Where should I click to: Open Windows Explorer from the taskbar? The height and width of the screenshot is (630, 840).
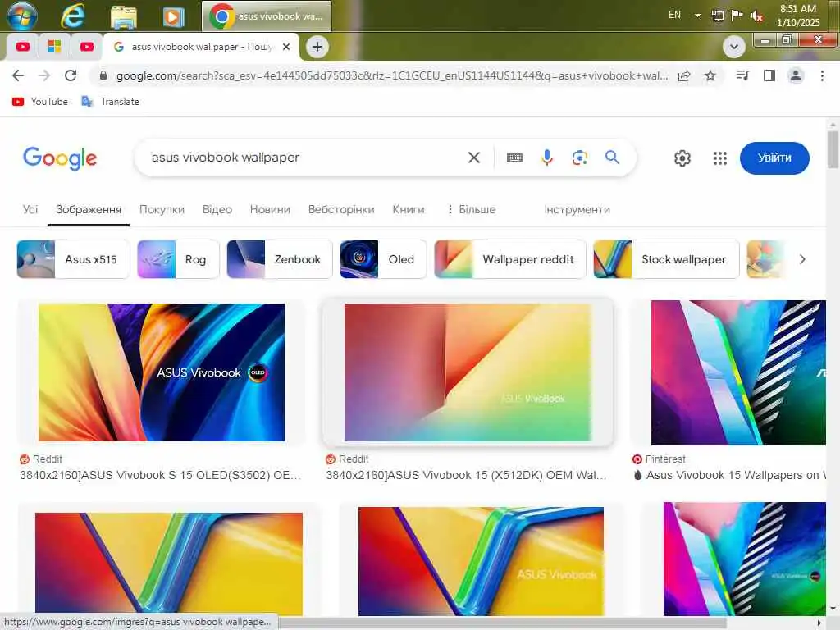pos(124,16)
